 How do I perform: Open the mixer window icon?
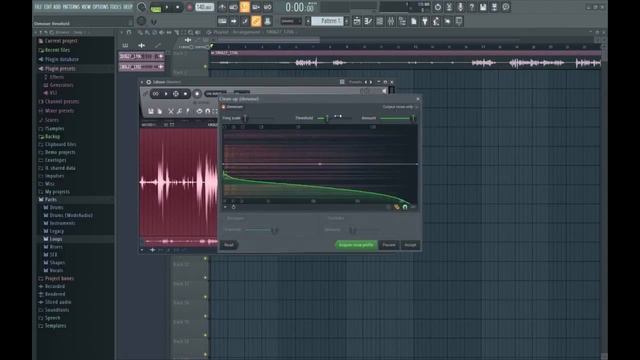tap(391, 21)
